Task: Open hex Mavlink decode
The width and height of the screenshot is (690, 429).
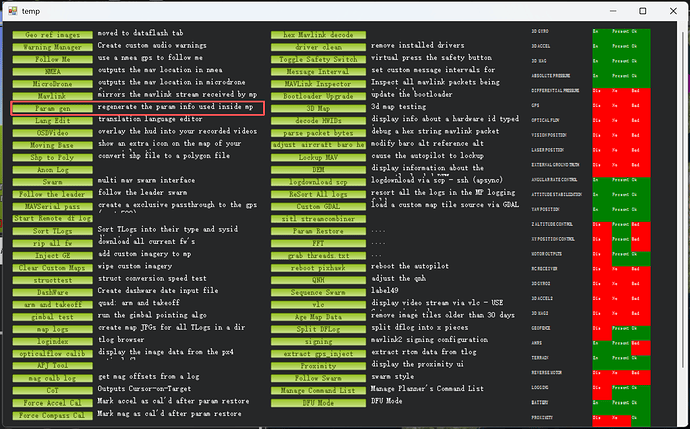Action: tap(318, 35)
